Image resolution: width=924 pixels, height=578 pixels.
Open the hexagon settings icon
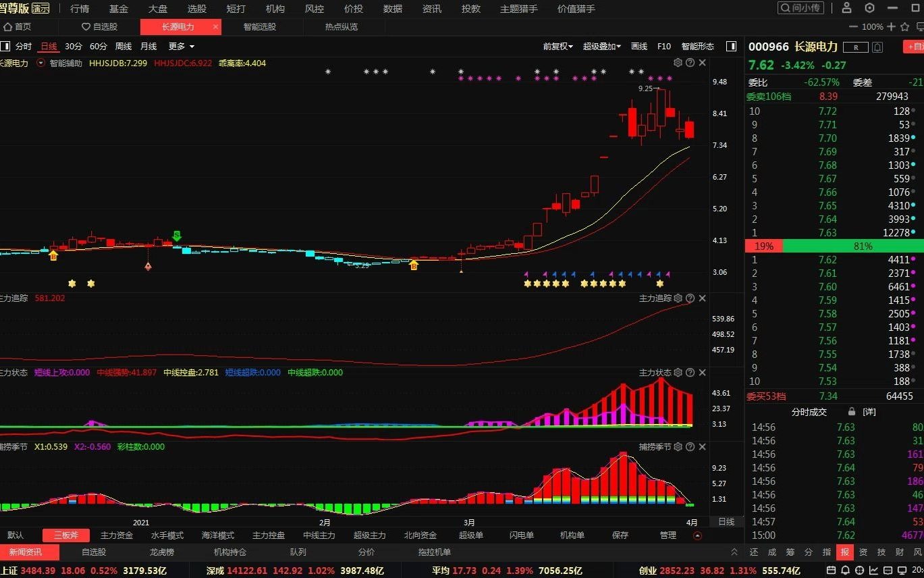tap(869, 8)
